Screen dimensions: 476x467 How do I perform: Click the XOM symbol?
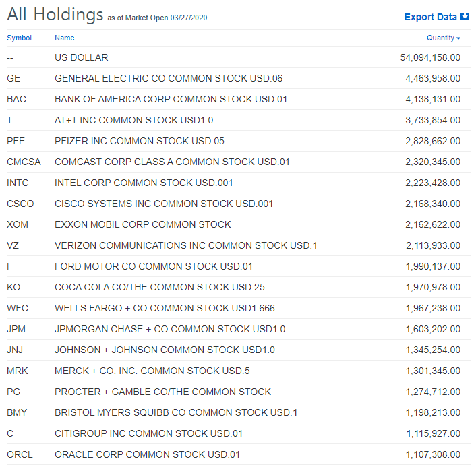tap(18, 224)
